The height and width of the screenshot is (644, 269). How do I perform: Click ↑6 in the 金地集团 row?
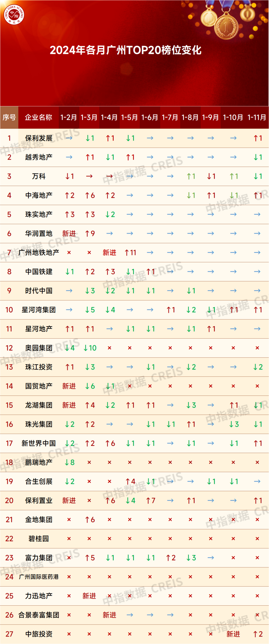pyautogui.click(x=90, y=520)
